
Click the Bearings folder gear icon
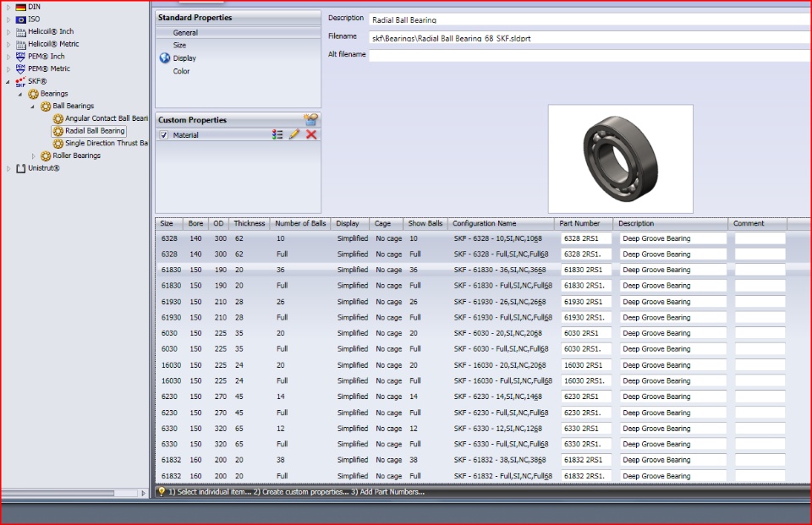33,94
